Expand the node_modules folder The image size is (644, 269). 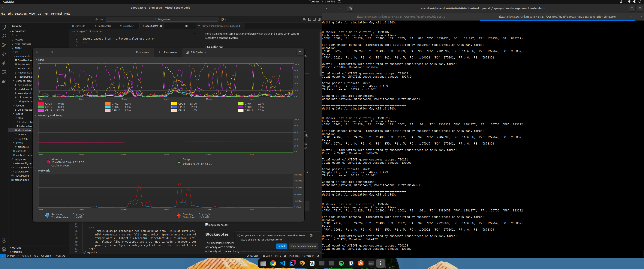click(23, 44)
